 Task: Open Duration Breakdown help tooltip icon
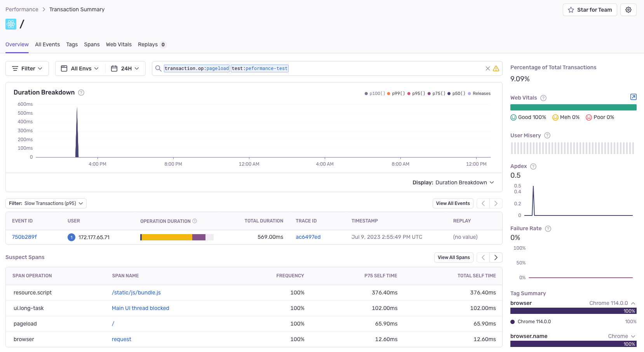[x=81, y=93]
